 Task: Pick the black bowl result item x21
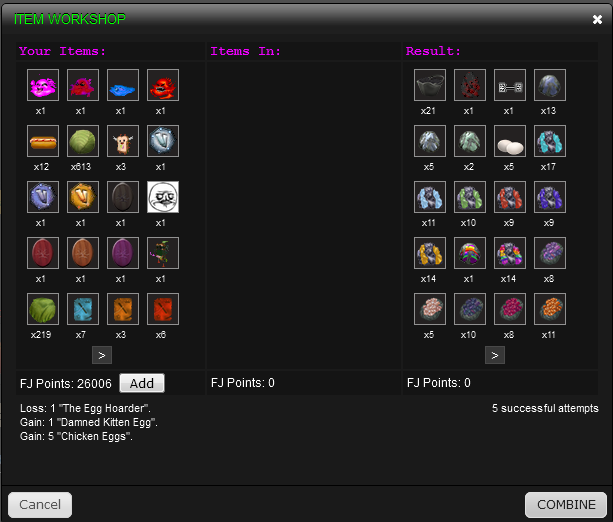point(430,85)
